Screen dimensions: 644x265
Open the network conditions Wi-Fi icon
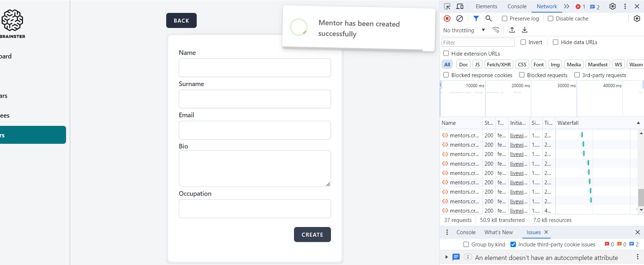click(496, 30)
